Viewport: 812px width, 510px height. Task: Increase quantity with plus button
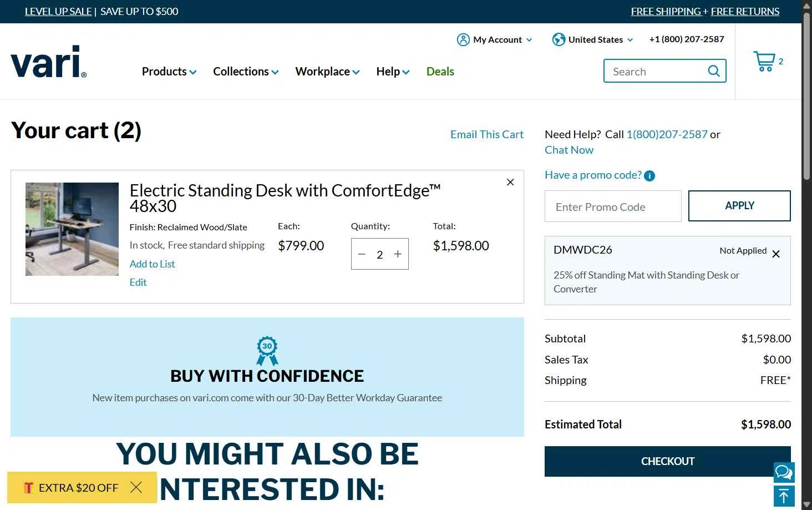[x=398, y=254]
